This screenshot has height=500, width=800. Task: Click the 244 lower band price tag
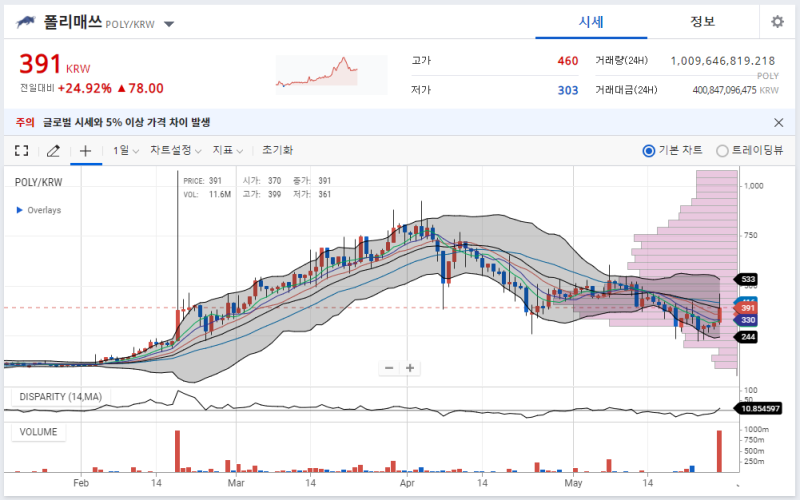point(746,337)
